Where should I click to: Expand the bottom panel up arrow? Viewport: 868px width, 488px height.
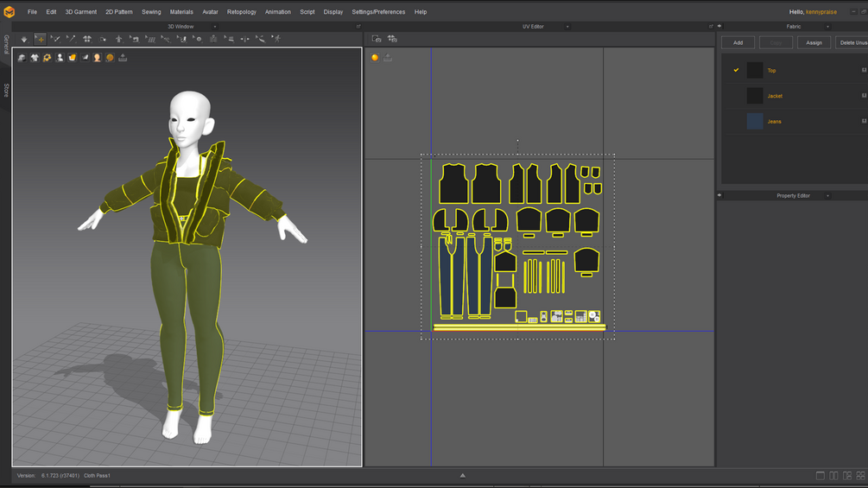(462, 475)
